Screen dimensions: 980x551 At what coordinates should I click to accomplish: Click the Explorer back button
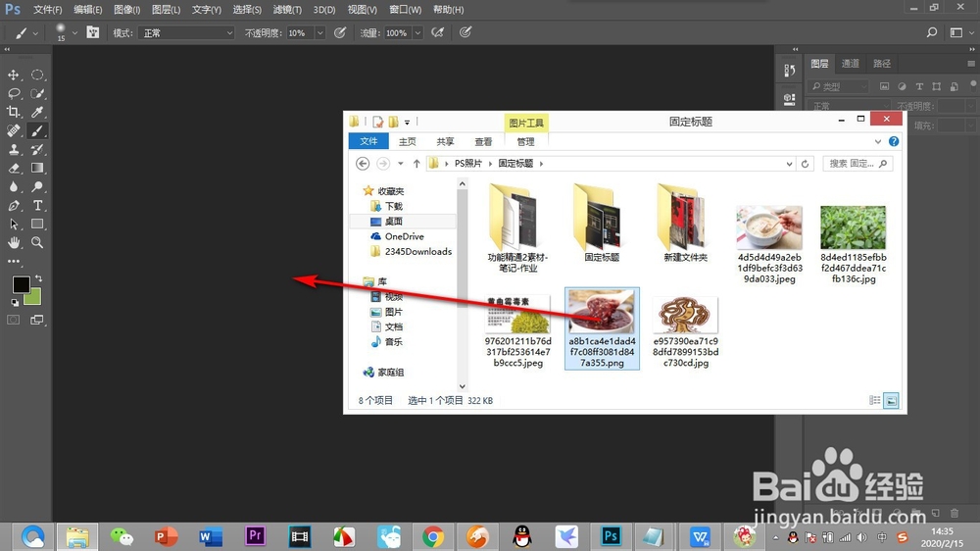(x=363, y=164)
